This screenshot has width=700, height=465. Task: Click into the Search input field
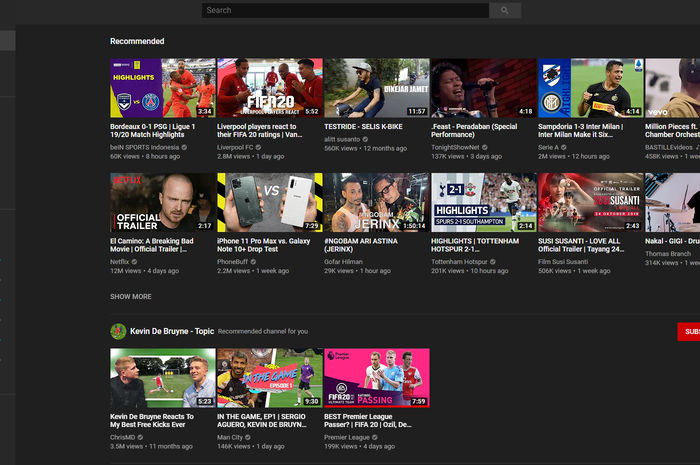[345, 10]
